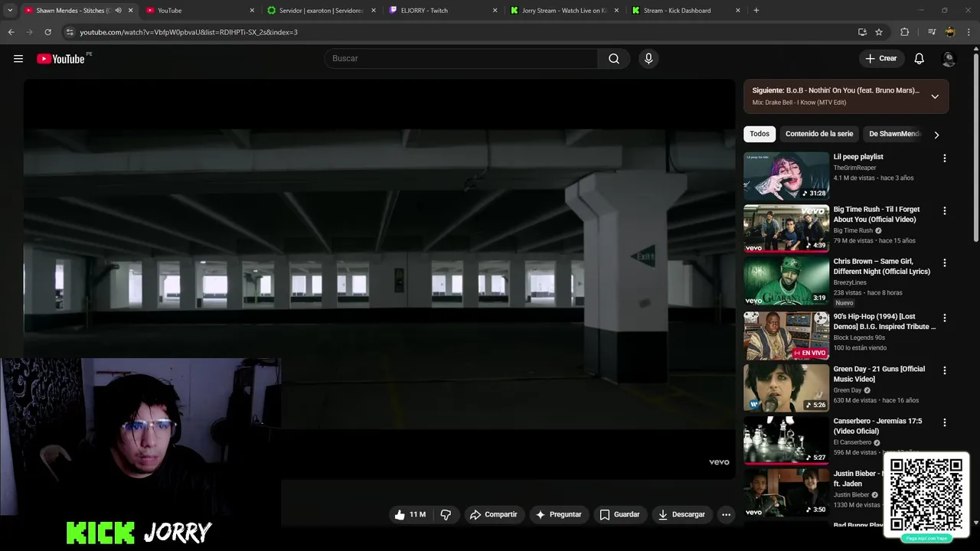Click the page vertical scrollbar
The height and width of the screenshot is (551, 980).
tap(975, 149)
